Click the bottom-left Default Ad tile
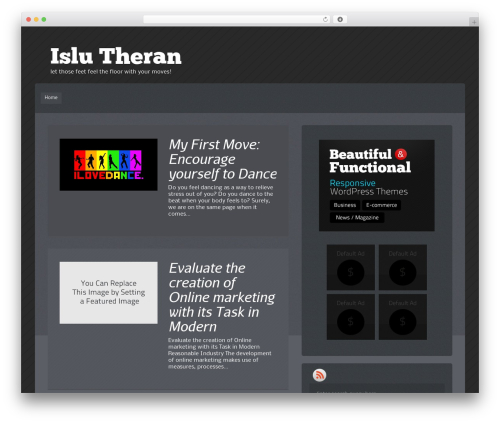500x423 pixels. point(351,317)
